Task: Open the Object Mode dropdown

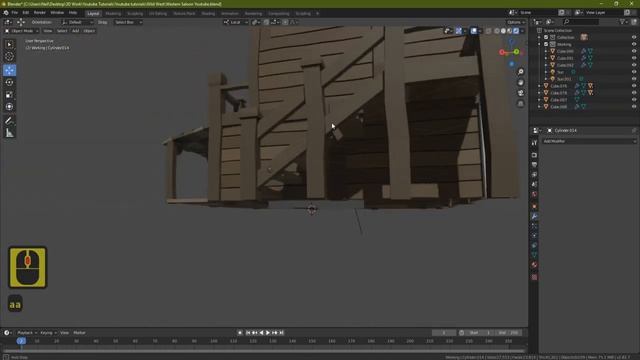Action: (x=22, y=31)
